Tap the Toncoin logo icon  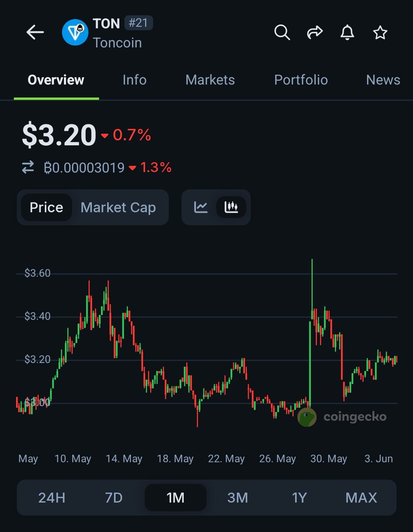click(x=75, y=32)
